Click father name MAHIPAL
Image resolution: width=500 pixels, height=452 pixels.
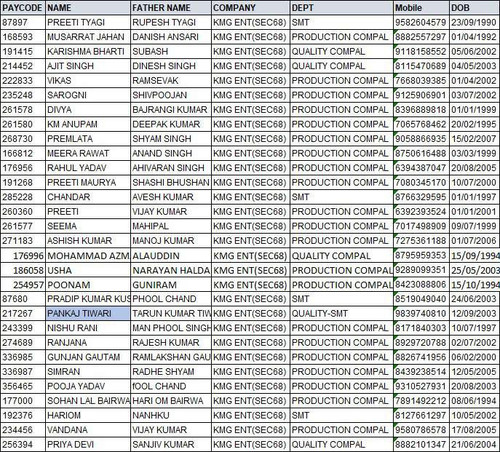(x=171, y=226)
